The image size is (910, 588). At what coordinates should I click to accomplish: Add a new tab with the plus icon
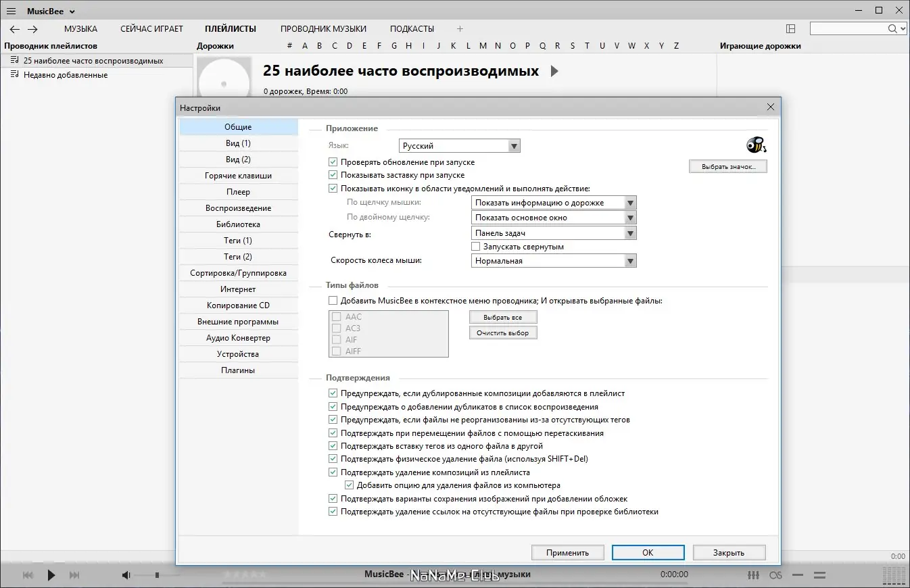(x=460, y=29)
